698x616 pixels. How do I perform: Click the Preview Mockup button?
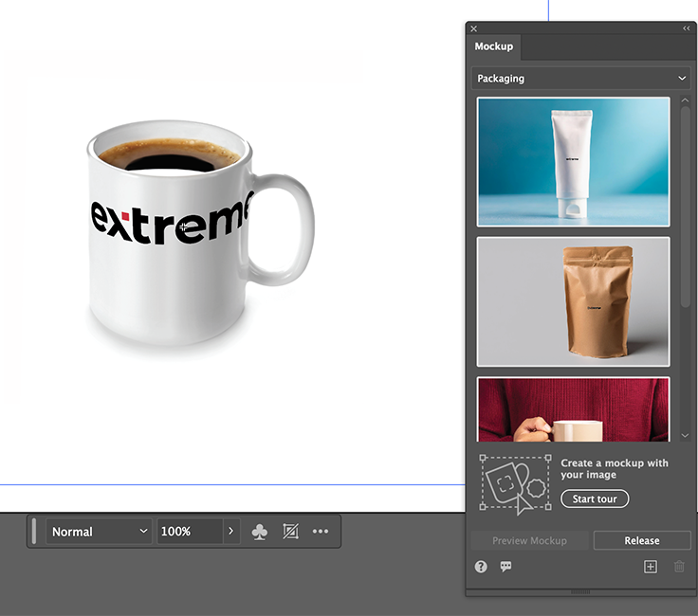(x=529, y=540)
